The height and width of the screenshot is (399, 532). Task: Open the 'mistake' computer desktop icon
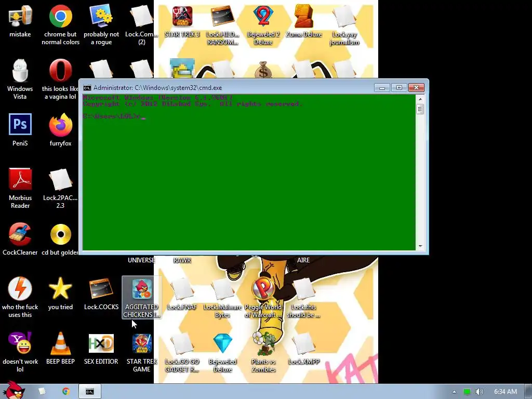point(20,16)
